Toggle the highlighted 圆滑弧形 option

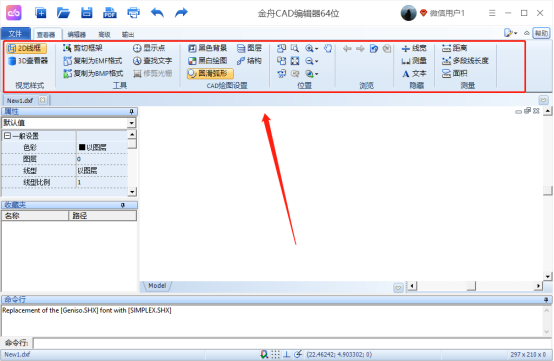pos(210,73)
